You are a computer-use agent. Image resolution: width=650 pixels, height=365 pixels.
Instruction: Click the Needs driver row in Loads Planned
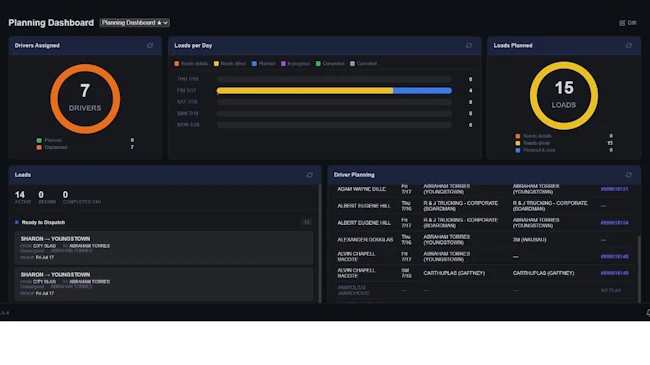[564, 143]
